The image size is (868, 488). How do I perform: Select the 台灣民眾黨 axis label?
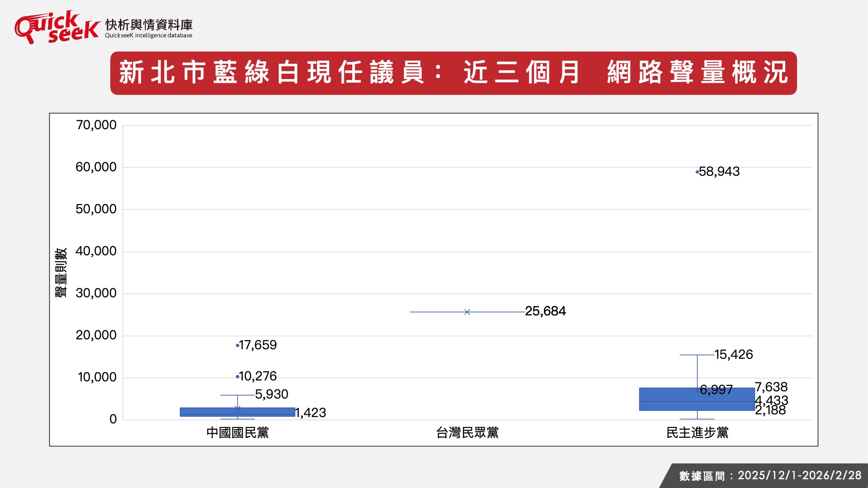(x=467, y=433)
